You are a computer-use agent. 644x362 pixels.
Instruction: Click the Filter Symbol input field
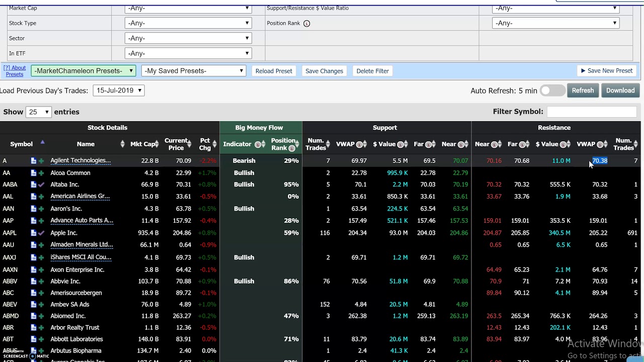(592, 112)
